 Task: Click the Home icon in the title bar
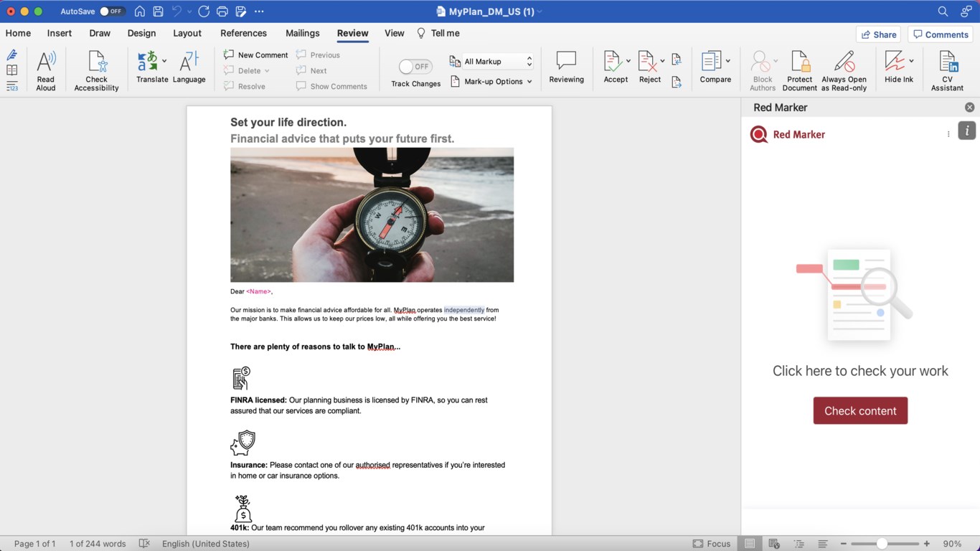pos(139,11)
